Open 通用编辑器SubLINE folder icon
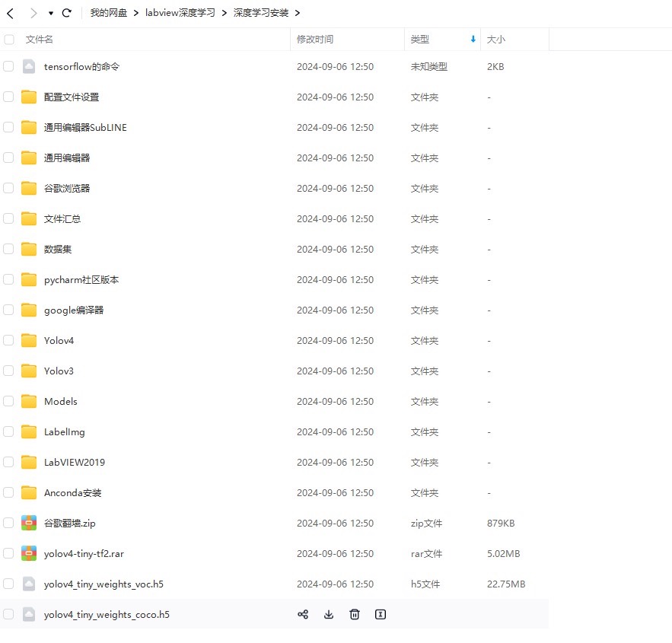This screenshot has width=672, height=643. pyautogui.click(x=29, y=127)
